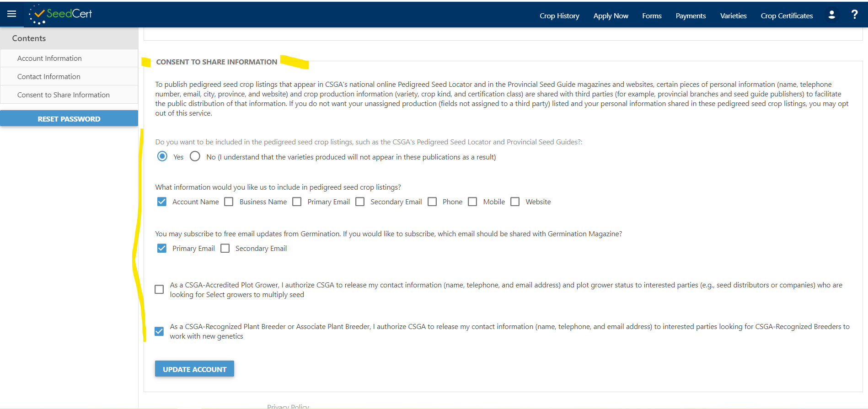Click the Contents sidebar heading

tap(29, 38)
